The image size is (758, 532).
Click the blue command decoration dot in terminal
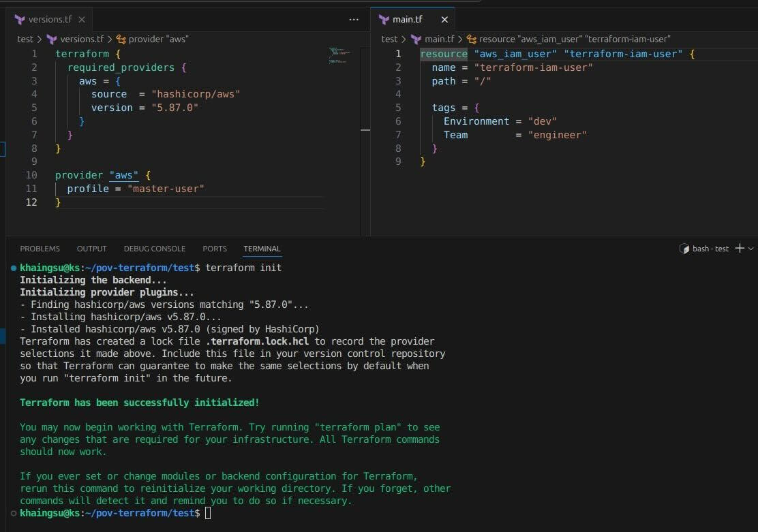(14, 268)
